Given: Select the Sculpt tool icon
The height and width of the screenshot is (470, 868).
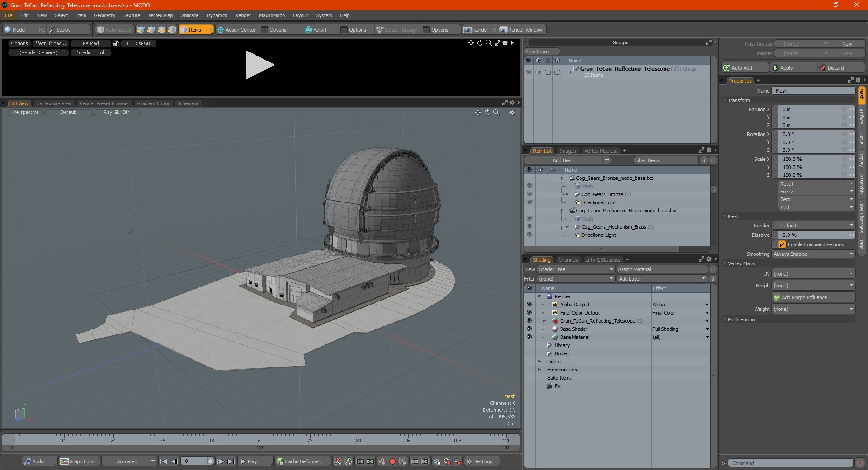Looking at the screenshot, I should click(x=52, y=30).
